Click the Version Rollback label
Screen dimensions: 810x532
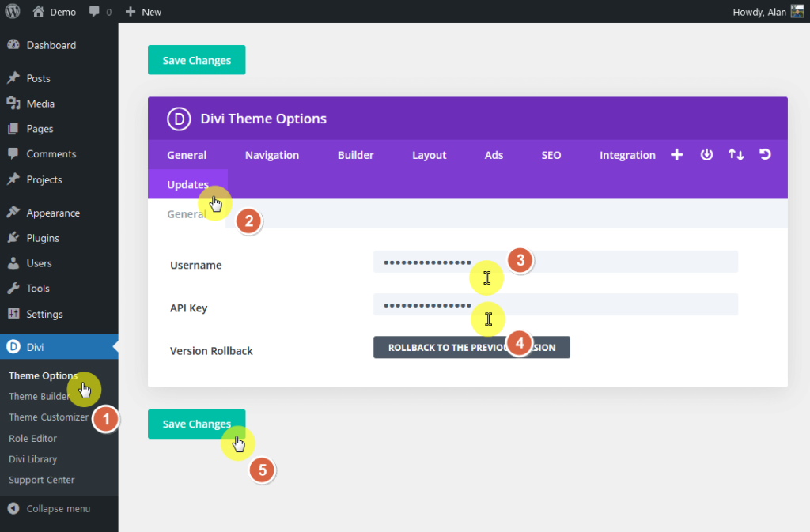[211, 351]
